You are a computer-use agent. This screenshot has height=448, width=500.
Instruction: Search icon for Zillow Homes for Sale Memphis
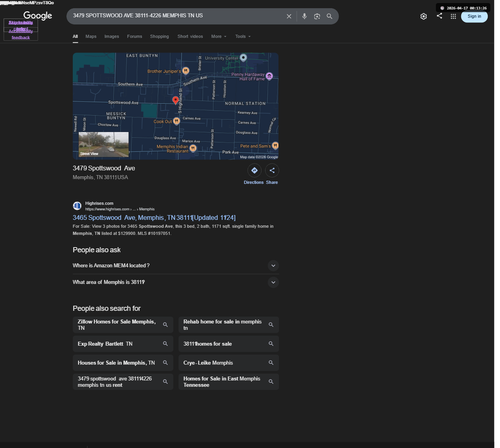pyautogui.click(x=165, y=325)
